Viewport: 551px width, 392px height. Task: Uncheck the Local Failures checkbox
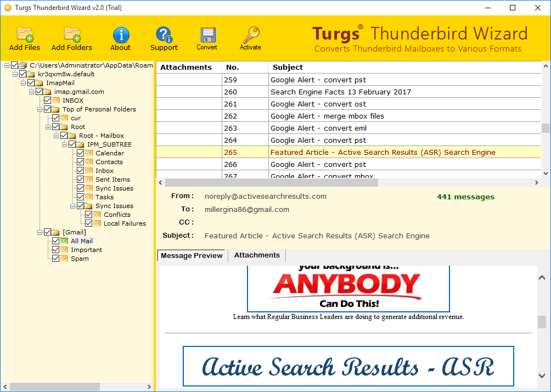88,223
